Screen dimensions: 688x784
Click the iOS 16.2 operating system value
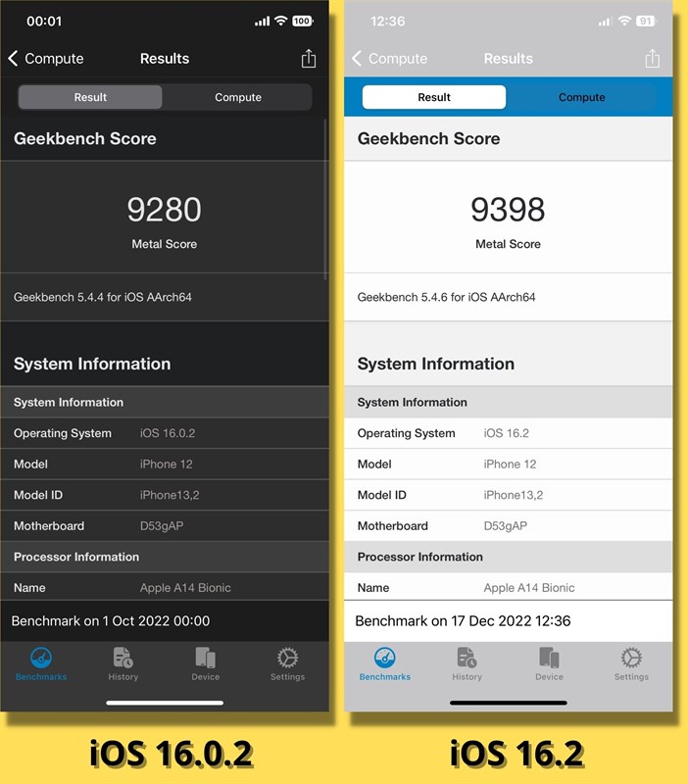pyautogui.click(x=506, y=433)
